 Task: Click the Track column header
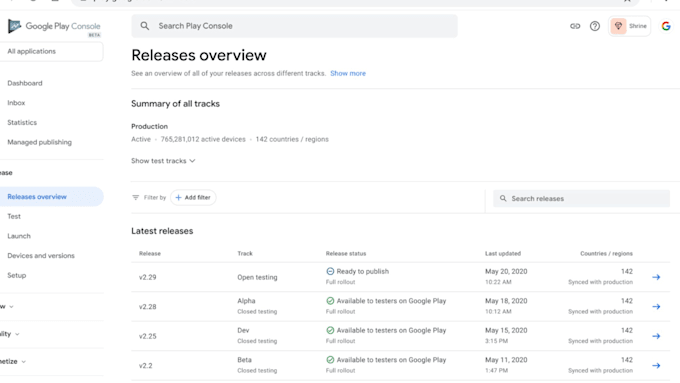pyautogui.click(x=245, y=253)
